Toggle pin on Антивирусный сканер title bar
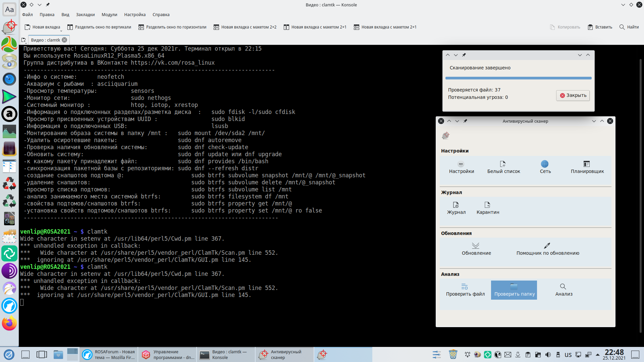The image size is (644, 362). pos(465,121)
